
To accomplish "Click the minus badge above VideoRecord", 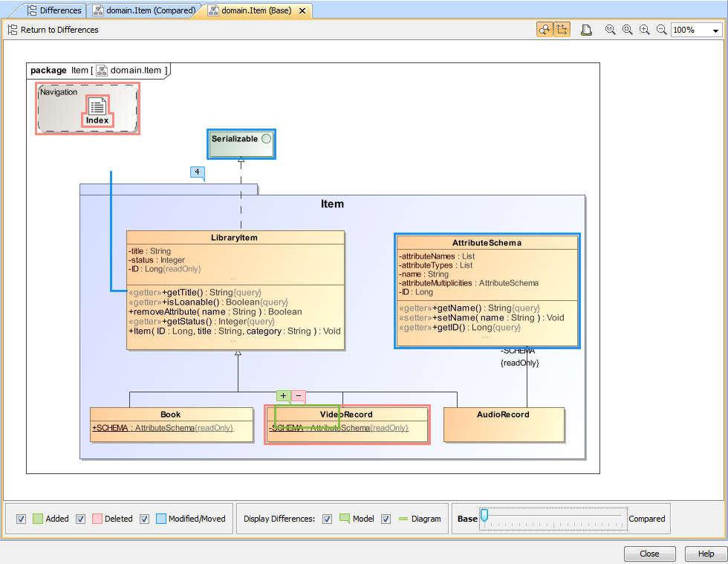I will tap(299, 396).
